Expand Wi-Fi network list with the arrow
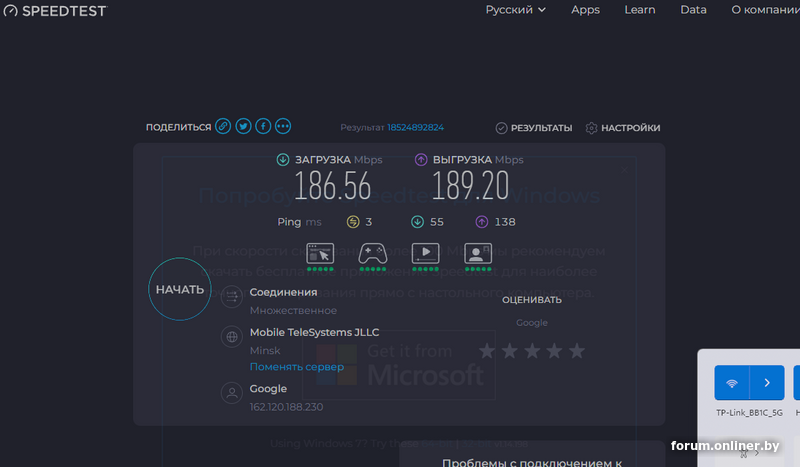This screenshot has width=800, height=467. [x=767, y=383]
